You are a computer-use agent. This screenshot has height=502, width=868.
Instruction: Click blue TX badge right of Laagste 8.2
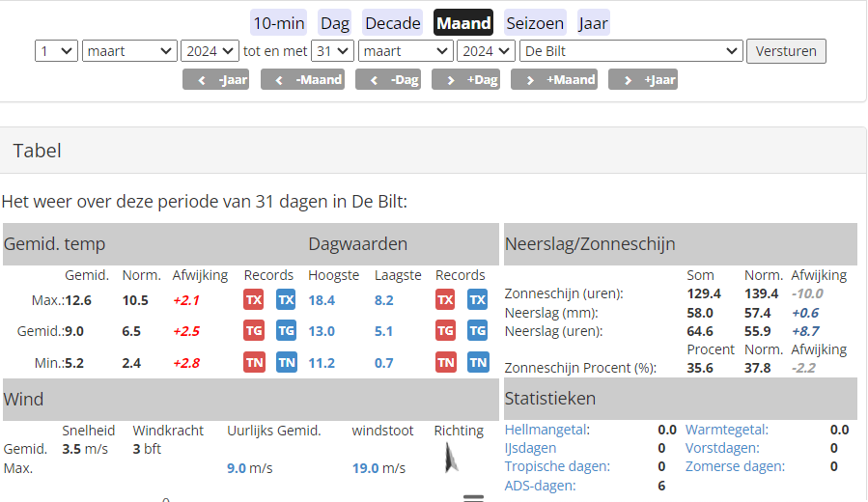(478, 299)
